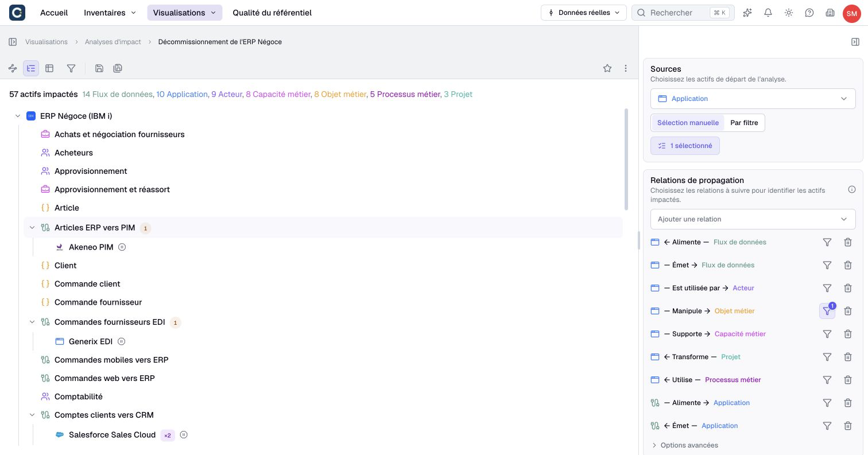Save the analysis with the single-disk icon
The image size is (868, 455).
click(99, 68)
